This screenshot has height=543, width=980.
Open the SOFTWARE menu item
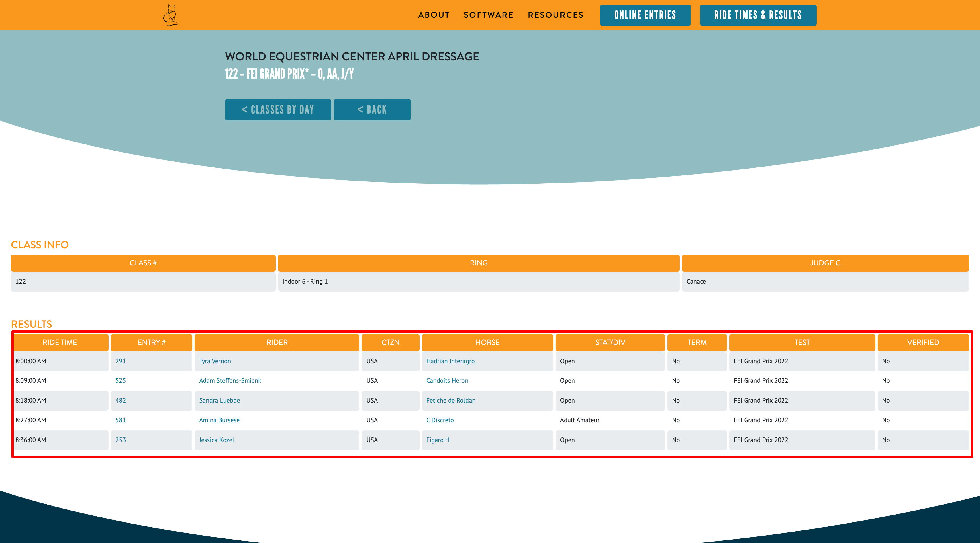[x=488, y=15]
